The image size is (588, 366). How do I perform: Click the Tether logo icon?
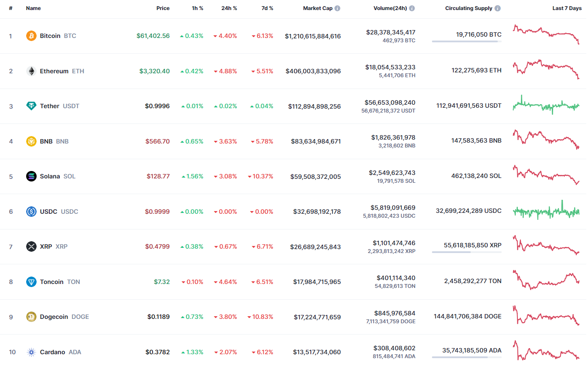pyautogui.click(x=31, y=106)
